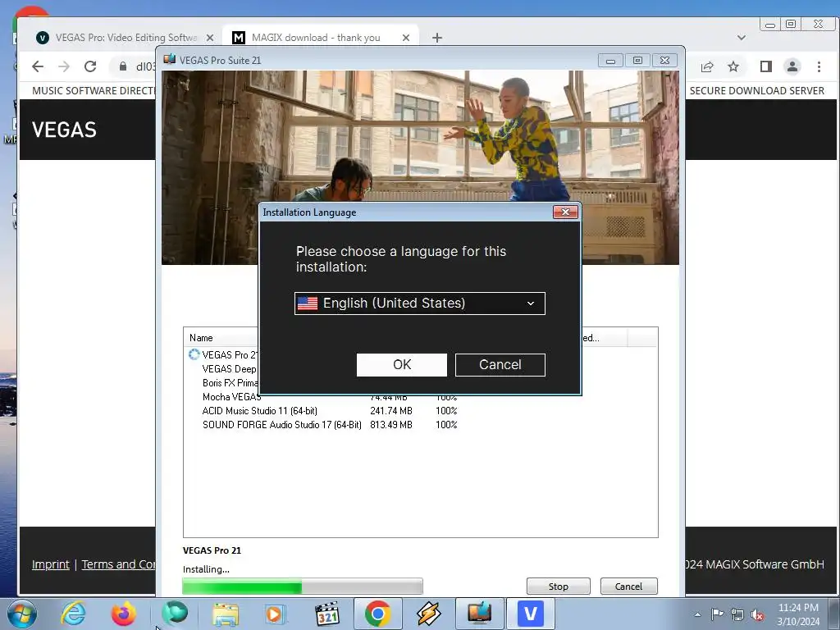Open the Terms and Conditions link
Viewport: 840px width, 630px height.
click(118, 564)
